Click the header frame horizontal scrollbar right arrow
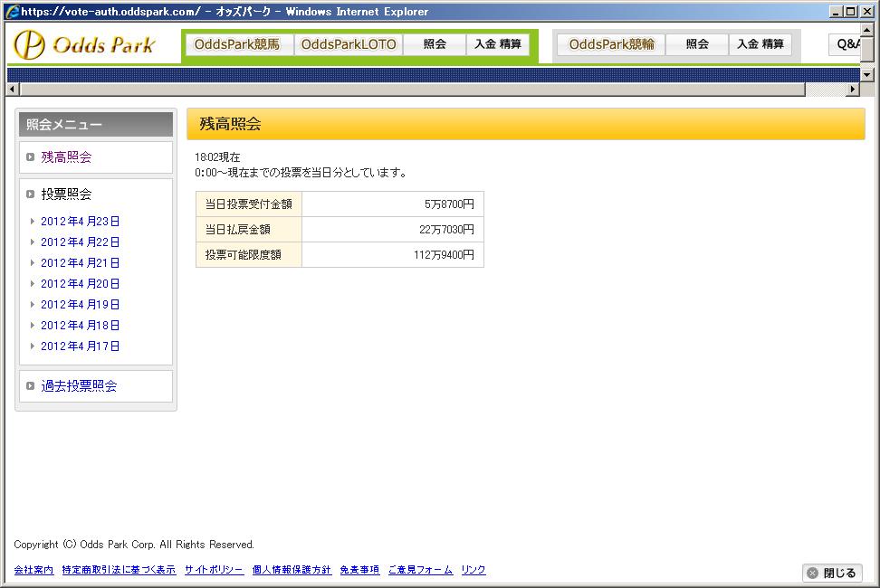The width and height of the screenshot is (880, 588). (x=853, y=90)
